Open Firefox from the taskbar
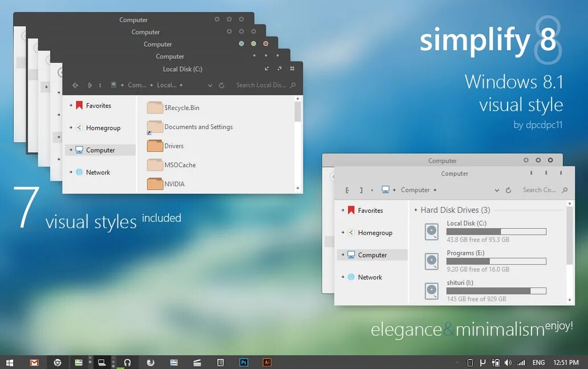 click(150, 363)
